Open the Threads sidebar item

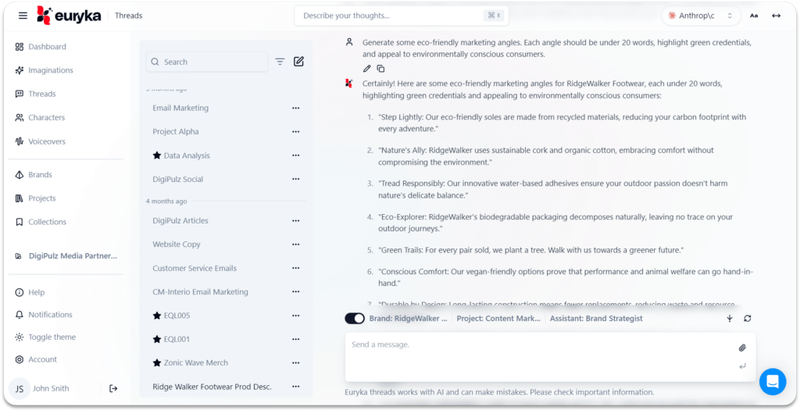(x=35, y=94)
